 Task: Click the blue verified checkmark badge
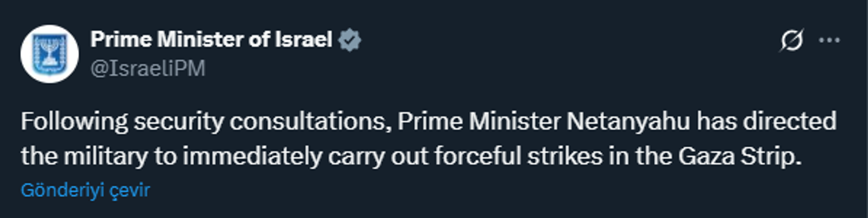350,40
